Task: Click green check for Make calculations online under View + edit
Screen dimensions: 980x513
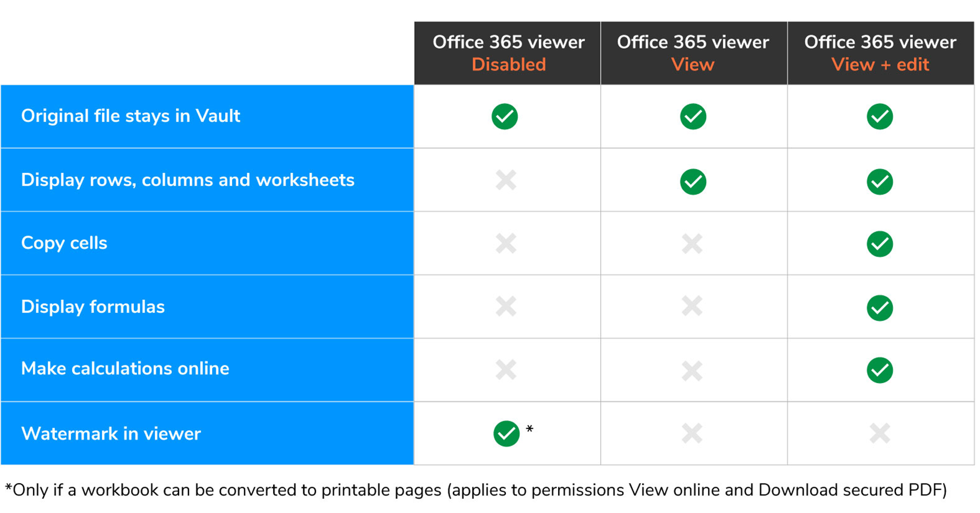Action: tap(880, 370)
